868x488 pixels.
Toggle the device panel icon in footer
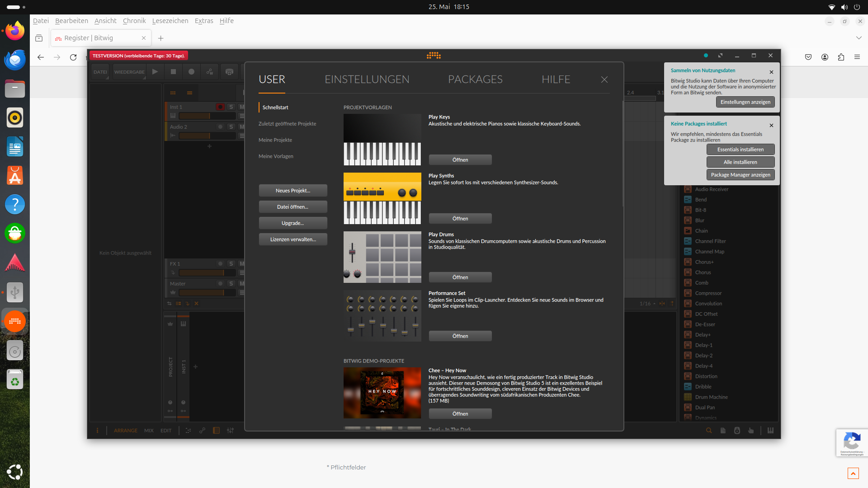click(x=216, y=431)
